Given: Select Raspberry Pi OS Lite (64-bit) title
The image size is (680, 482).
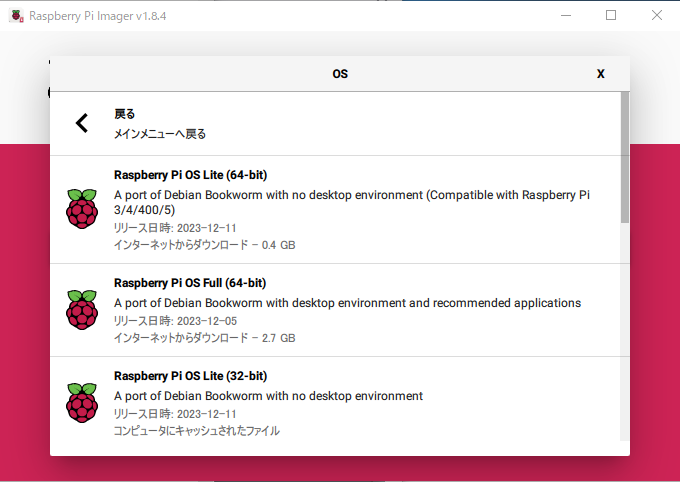Looking at the screenshot, I should pyautogui.click(x=190, y=175).
